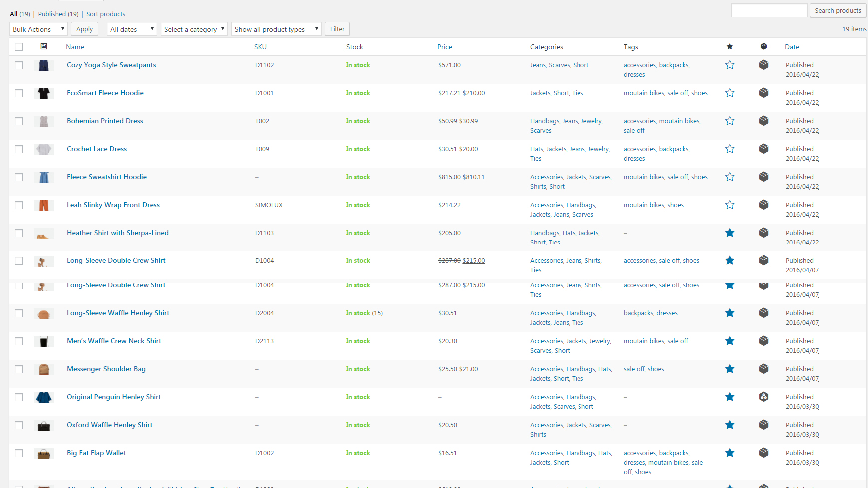Click grouped product type icon for Original Penguin Henley Shirt
The image size is (868, 488).
click(x=764, y=397)
